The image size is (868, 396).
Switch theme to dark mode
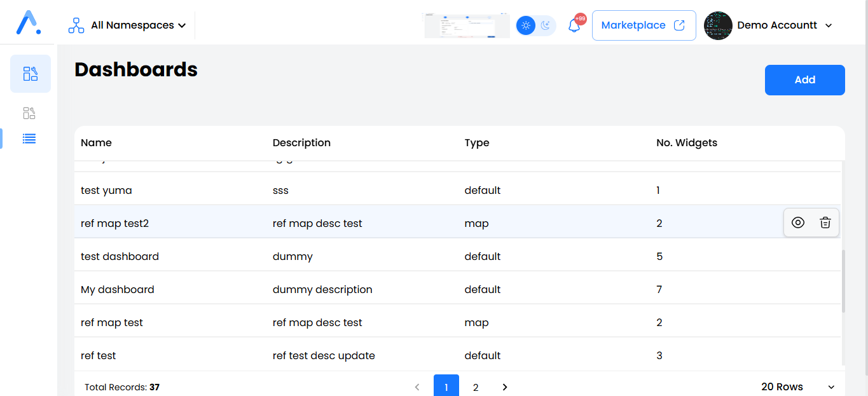[x=545, y=25]
